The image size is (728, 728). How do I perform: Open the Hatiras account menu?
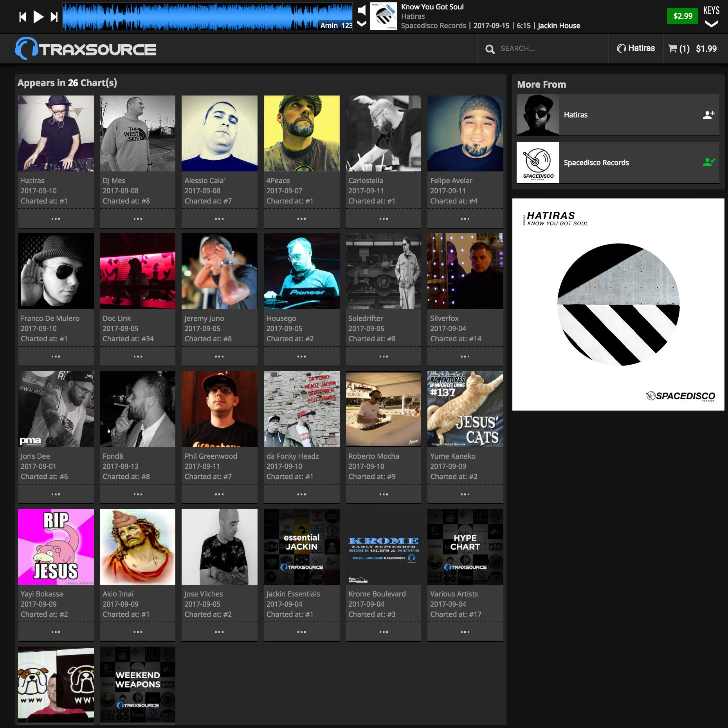pyautogui.click(x=636, y=48)
